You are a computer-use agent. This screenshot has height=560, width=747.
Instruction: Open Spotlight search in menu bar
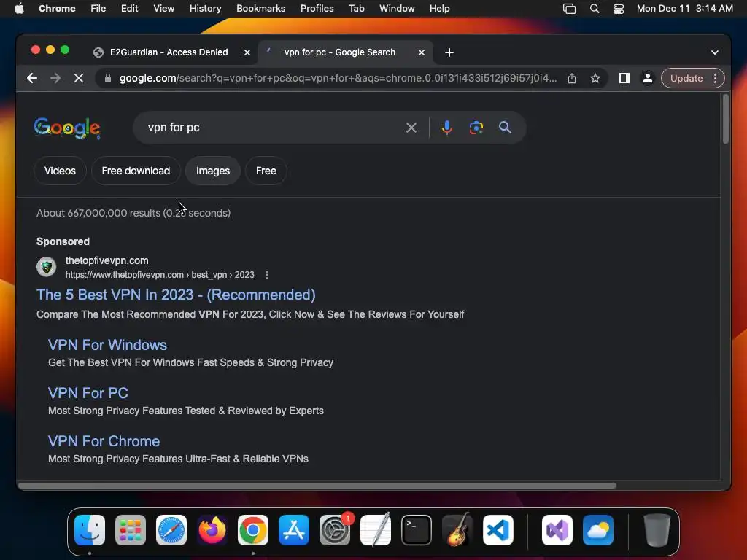click(594, 9)
